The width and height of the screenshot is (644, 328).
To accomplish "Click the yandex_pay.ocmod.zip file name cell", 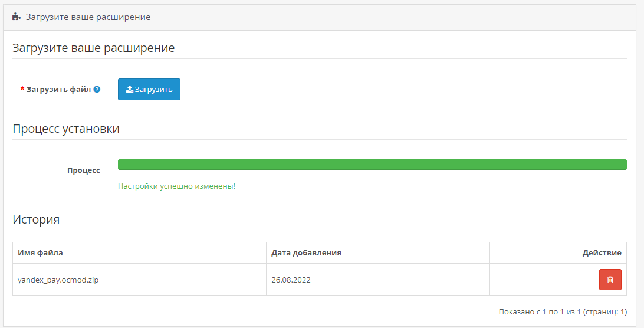I will pos(58,280).
